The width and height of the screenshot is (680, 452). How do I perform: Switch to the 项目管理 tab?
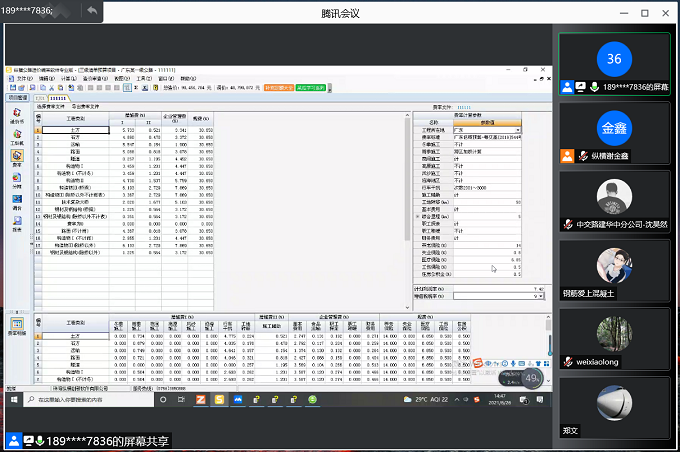[18, 98]
